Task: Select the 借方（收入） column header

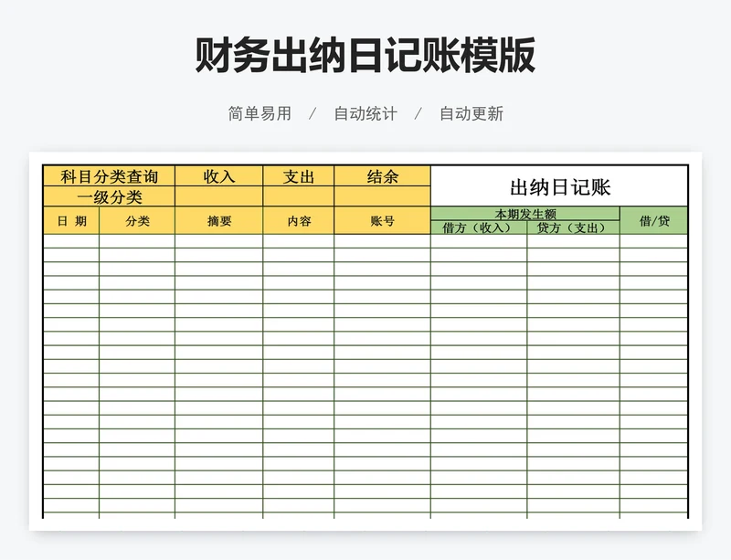Action: [479, 227]
